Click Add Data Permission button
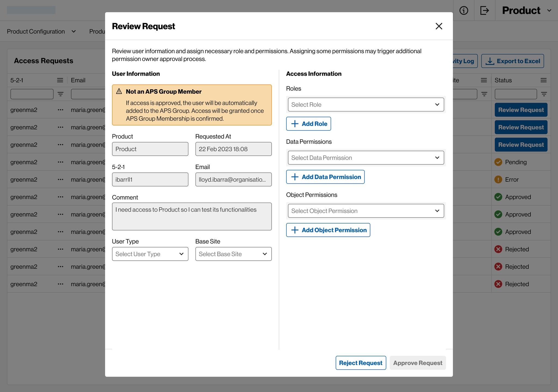This screenshot has height=392, width=558. (x=325, y=177)
